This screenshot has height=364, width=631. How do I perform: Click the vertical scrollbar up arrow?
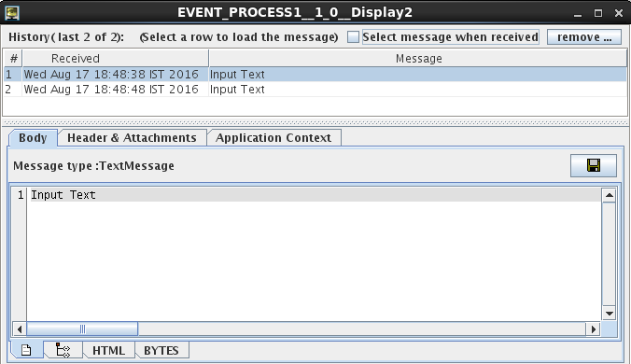point(609,195)
